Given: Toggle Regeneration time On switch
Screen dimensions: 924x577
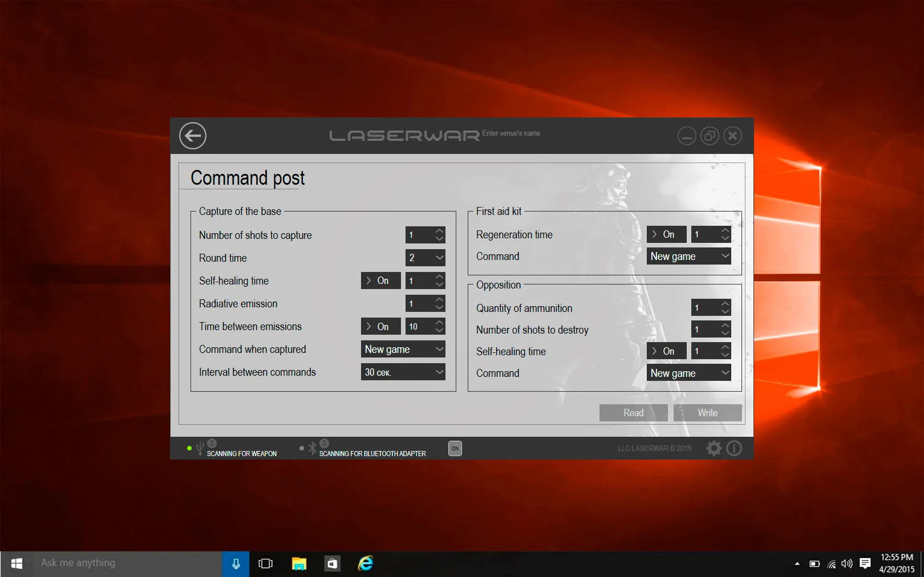Looking at the screenshot, I should click(667, 234).
